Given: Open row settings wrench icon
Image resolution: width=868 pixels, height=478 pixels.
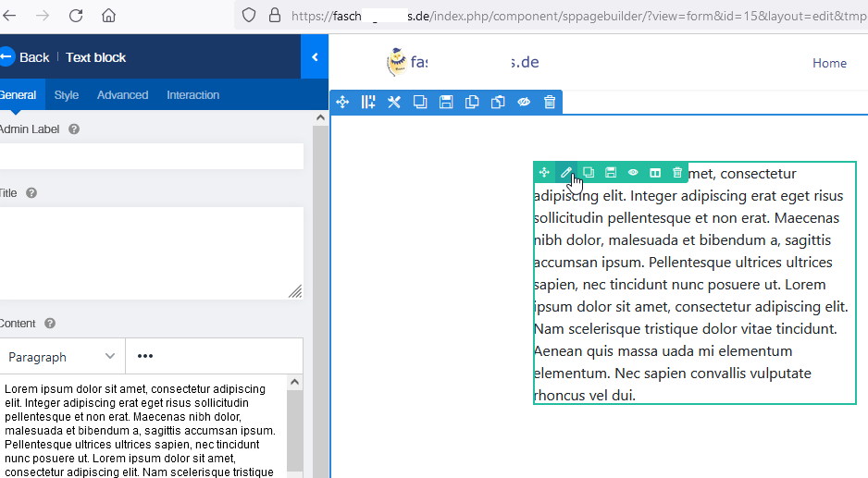Looking at the screenshot, I should (x=394, y=103).
